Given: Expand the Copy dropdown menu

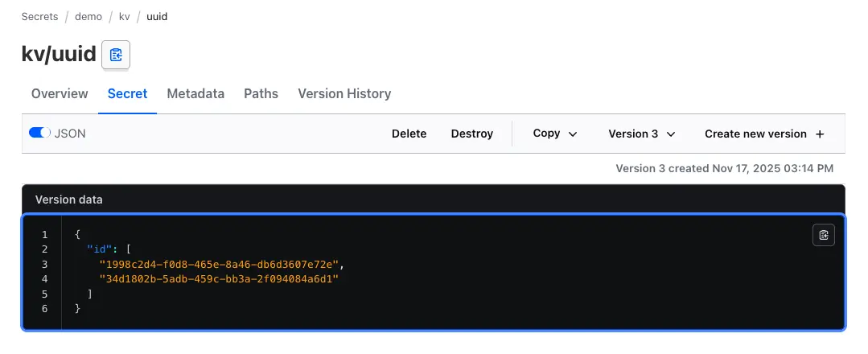Looking at the screenshot, I should pos(555,134).
